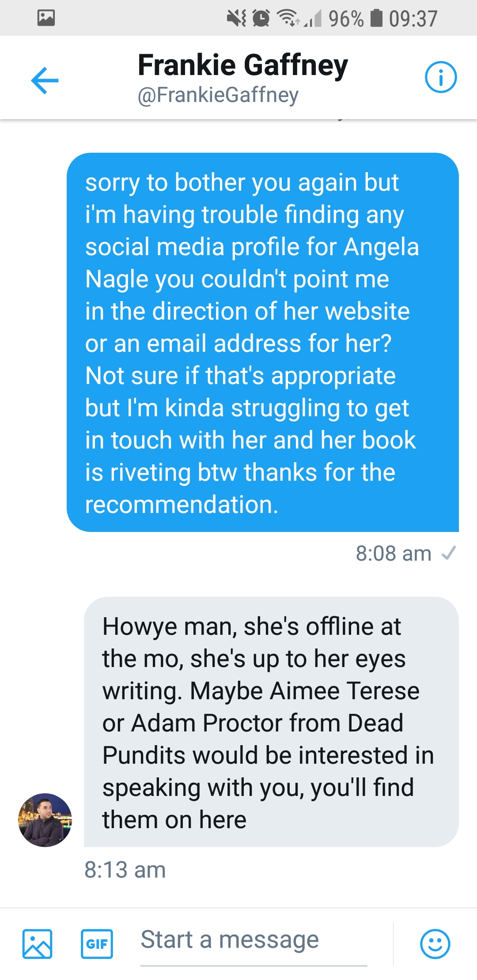Tap the alarm icon in status bar

click(261, 18)
